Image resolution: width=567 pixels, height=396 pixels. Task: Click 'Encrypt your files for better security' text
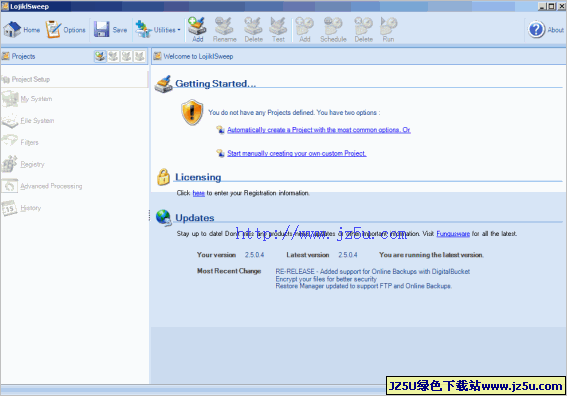coord(326,279)
